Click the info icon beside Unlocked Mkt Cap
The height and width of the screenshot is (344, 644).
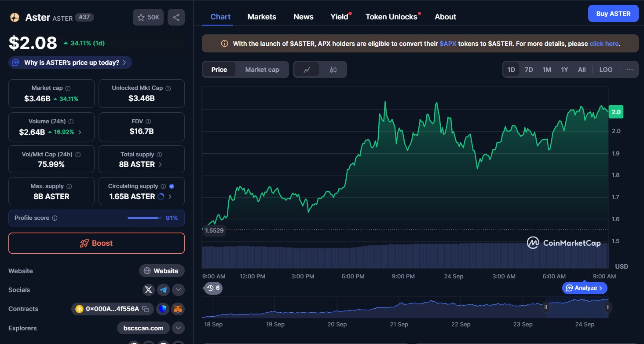(x=168, y=88)
